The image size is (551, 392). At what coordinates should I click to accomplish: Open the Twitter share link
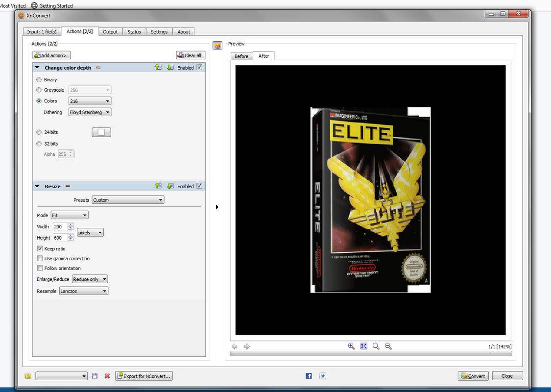tap(323, 376)
